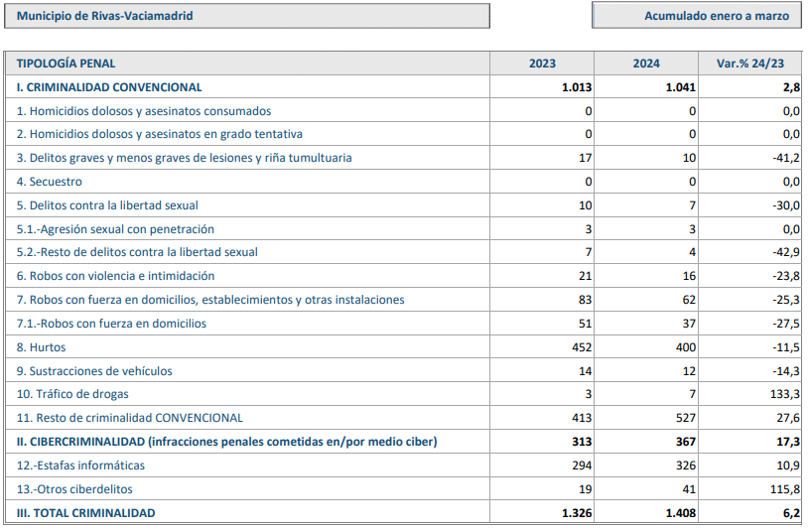The image size is (810, 532).
Task: Click the 2023 value 294 for estafas informáticas
Action: (582, 465)
